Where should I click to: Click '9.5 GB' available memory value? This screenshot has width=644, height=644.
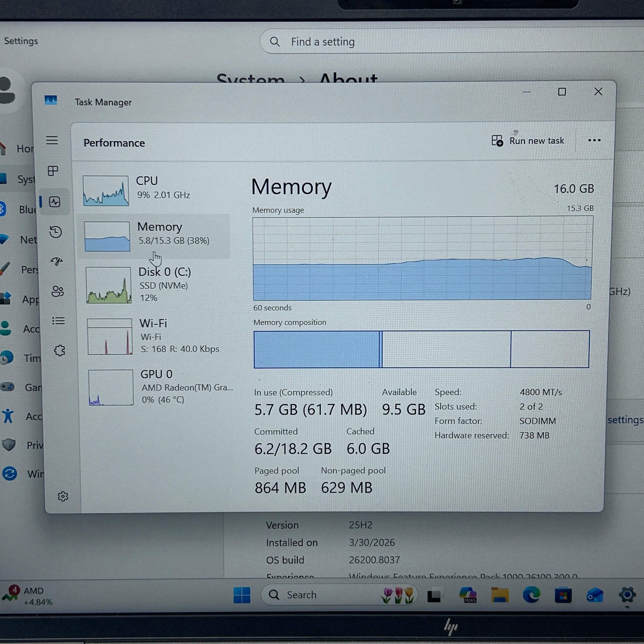pos(404,409)
